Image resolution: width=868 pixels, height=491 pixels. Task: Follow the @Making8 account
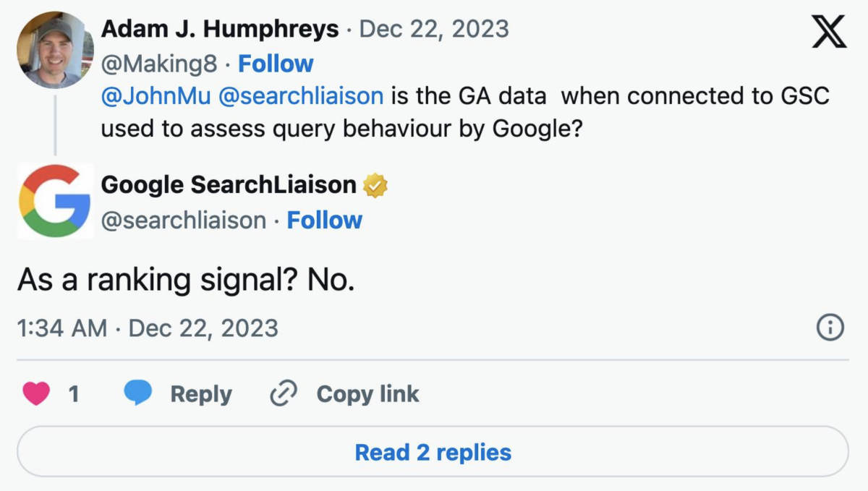[276, 64]
